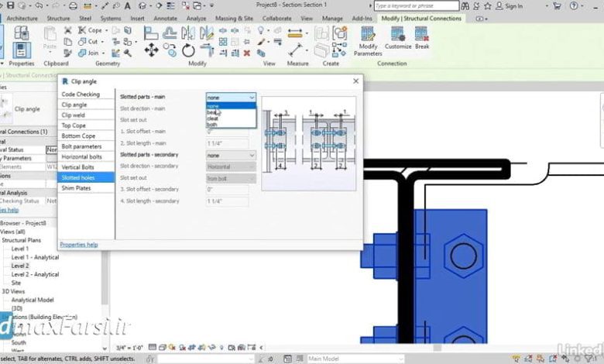This screenshot has height=364, width=604.
Task: Select the Trim/Extend to Corner tool
Action: 207,50
